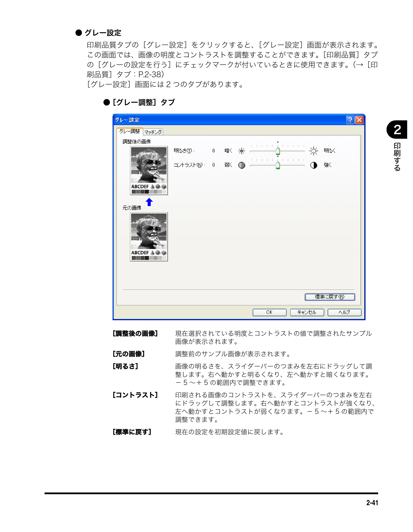
Task: Click the 弱く label
Action: point(228,165)
